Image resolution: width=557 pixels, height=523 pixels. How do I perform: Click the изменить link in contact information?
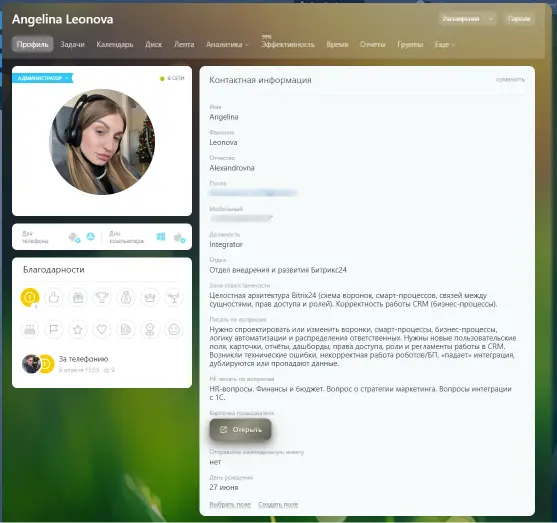[510, 80]
